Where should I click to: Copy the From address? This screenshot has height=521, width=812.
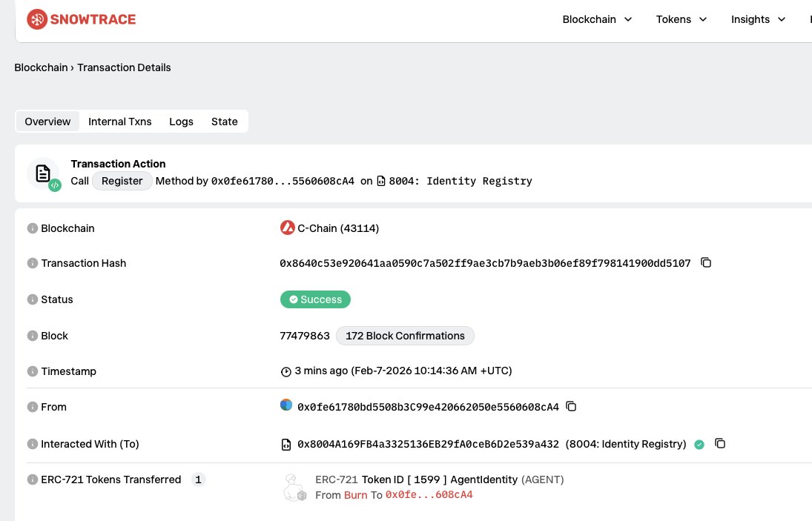[x=570, y=406]
